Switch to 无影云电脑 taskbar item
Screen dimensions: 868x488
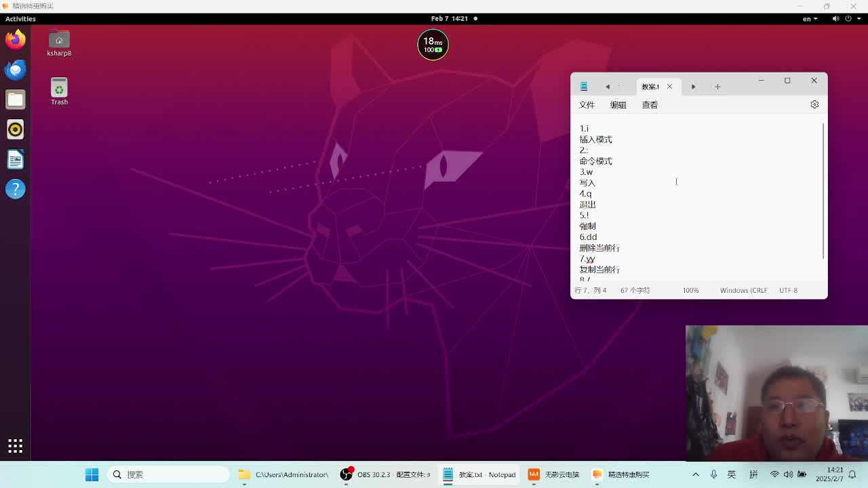tap(554, 474)
